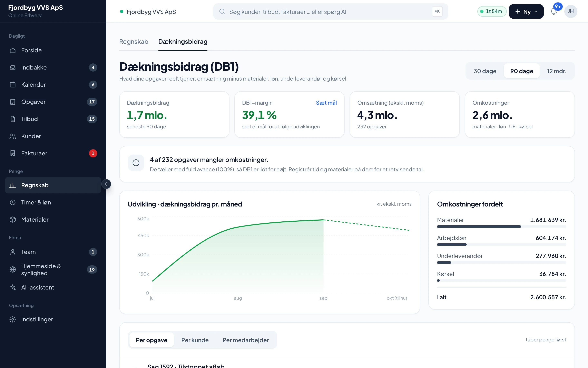Open the JH user avatar menu
Image resolution: width=588 pixels, height=368 pixels.
click(571, 11)
